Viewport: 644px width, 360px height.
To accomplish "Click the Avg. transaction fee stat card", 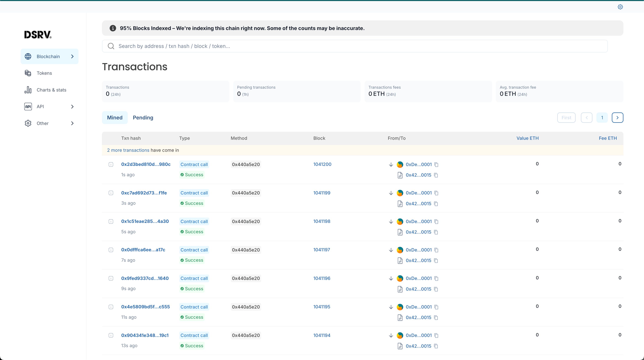I will (x=560, y=92).
